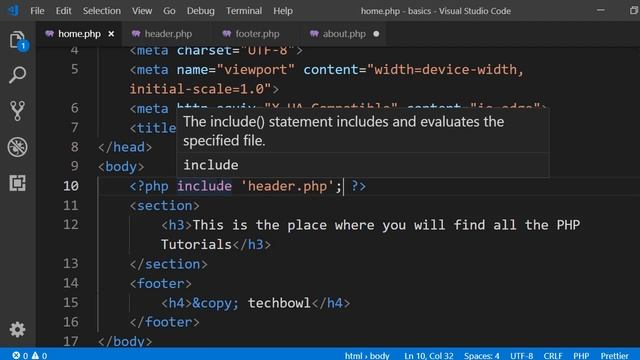
Task: Open the Debug menu
Action: point(200,11)
